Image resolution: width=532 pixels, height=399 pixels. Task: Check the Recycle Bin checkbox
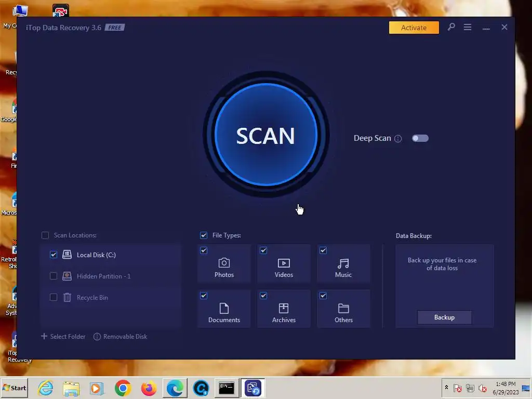click(54, 297)
